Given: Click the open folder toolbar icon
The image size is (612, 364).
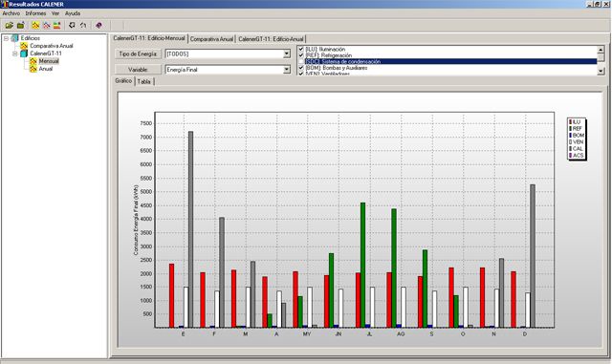Looking at the screenshot, I should tap(9, 26).
